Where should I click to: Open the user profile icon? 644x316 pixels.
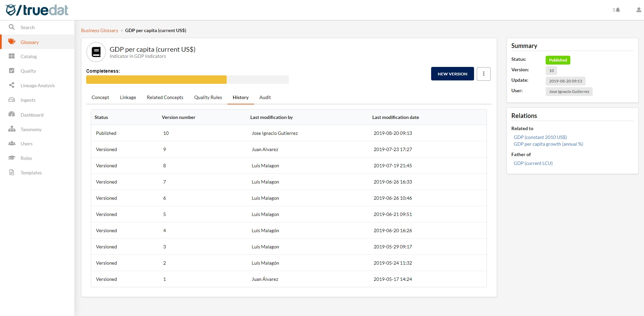(638, 10)
